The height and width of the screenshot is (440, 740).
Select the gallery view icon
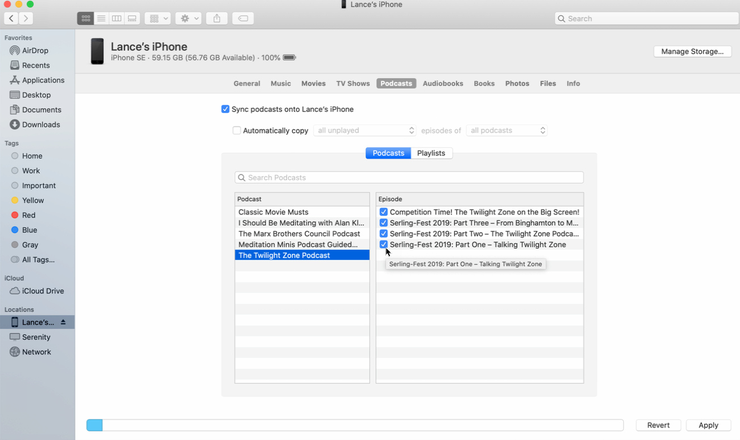point(132,18)
